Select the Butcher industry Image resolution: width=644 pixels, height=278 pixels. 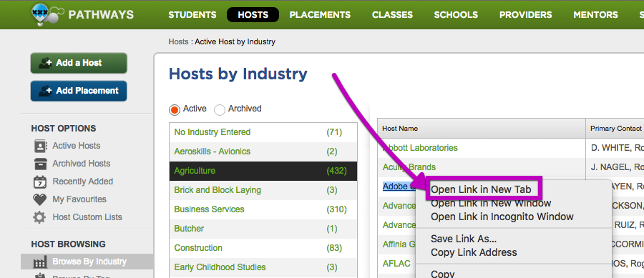263,229
